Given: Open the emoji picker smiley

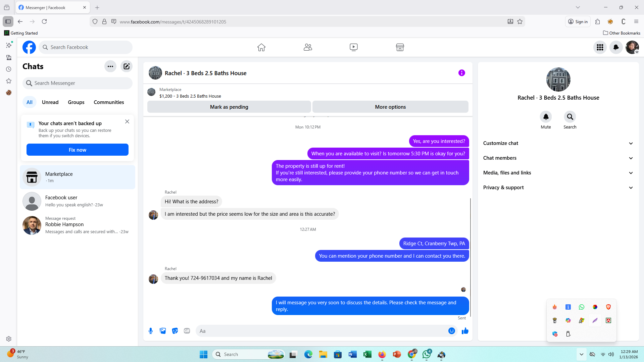Looking at the screenshot, I should (452, 331).
